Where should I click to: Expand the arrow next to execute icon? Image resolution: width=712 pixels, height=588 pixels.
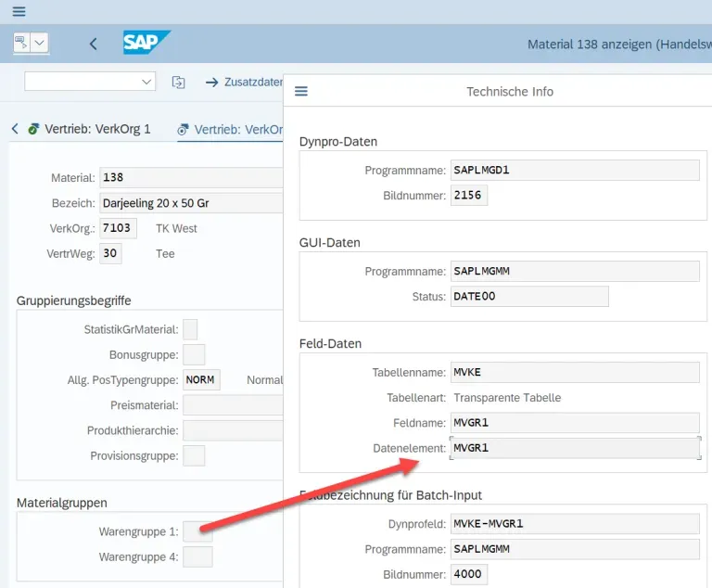(x=39, y=43)
